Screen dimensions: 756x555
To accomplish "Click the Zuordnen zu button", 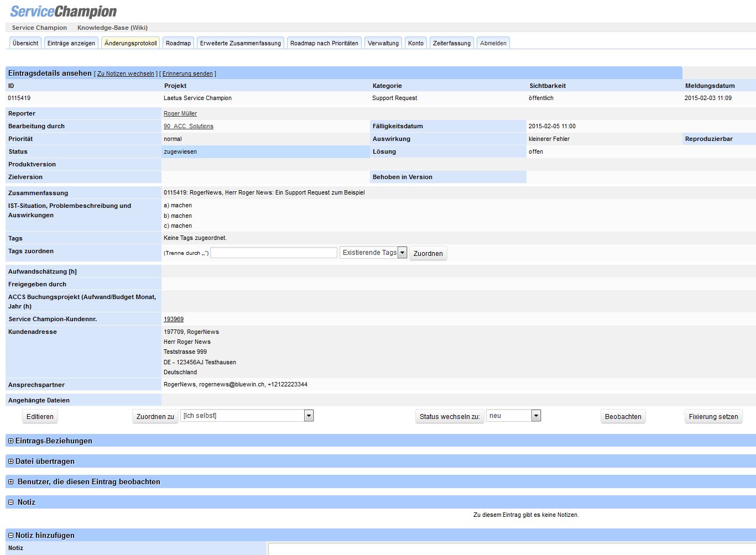I will [x=155, y=416].
